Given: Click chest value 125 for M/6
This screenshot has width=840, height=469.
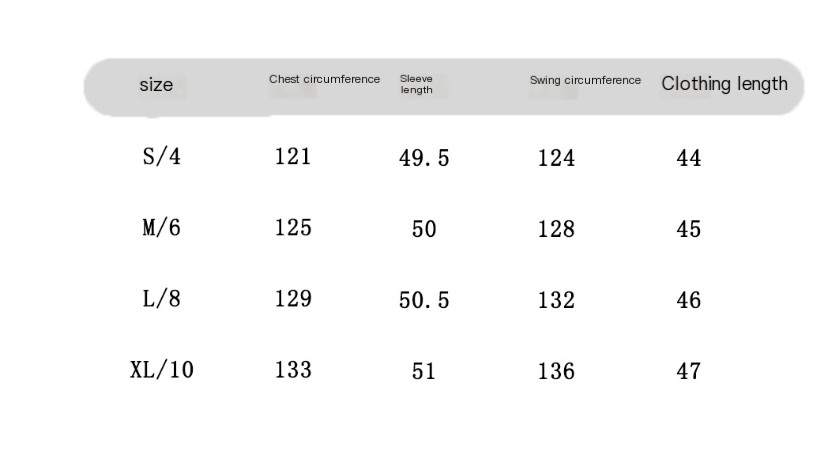Looking at the screenshot, I should click(x=293, y=228).
